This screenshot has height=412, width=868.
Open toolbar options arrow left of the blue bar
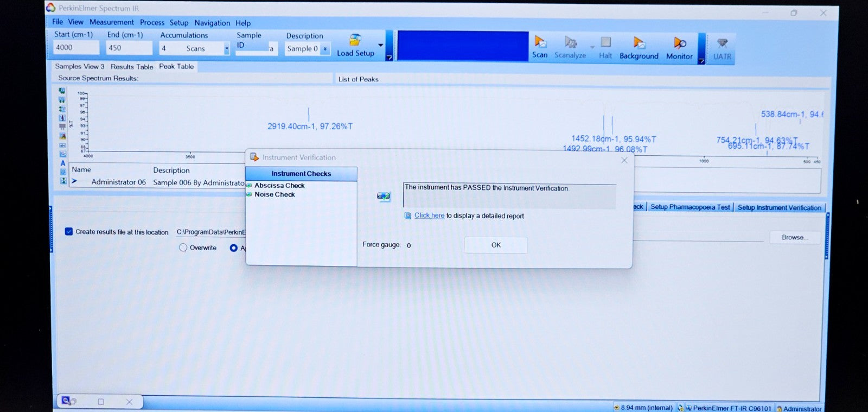[x=389, y=57]
